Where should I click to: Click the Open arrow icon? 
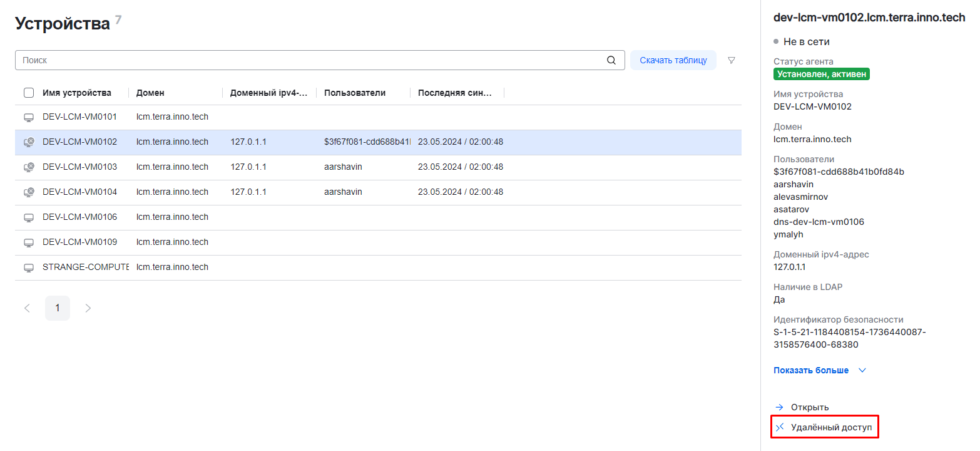(x=780, y=407)
